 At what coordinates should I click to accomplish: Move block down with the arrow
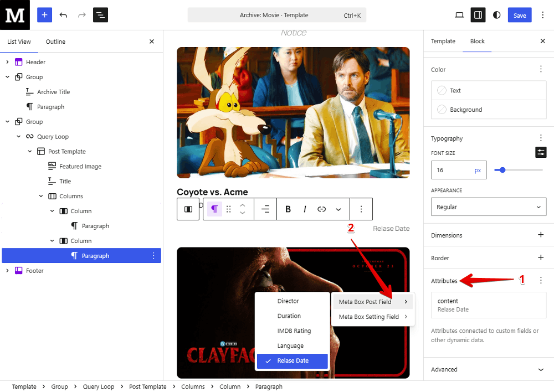243,213
